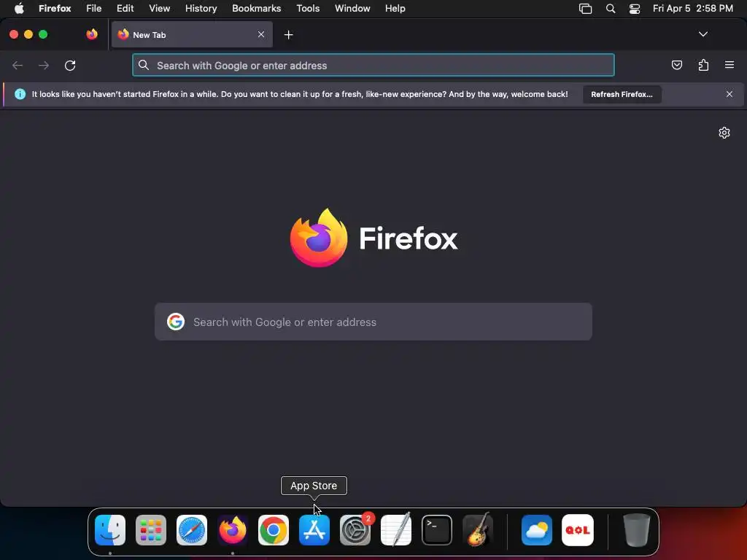Click the page center Google search box
Screen dimensions: 747x560
click(373, 322)
